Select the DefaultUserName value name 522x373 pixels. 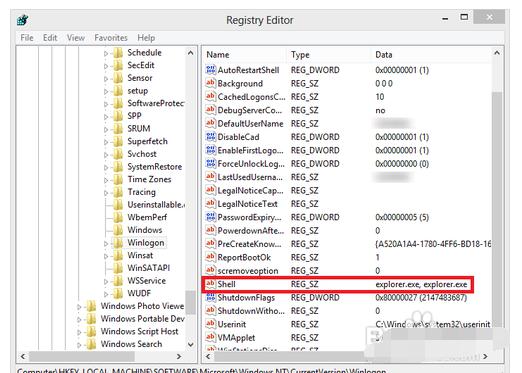250,124
